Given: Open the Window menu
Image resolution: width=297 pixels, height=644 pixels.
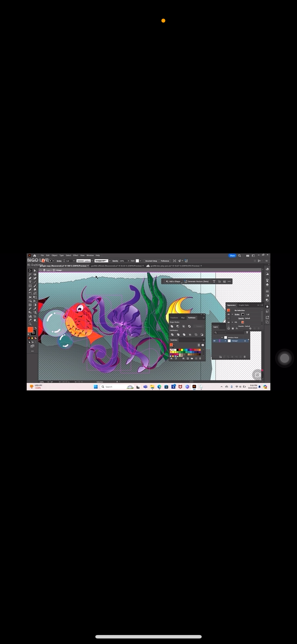Looking at the screenshot, I should (x=90, y=255).
